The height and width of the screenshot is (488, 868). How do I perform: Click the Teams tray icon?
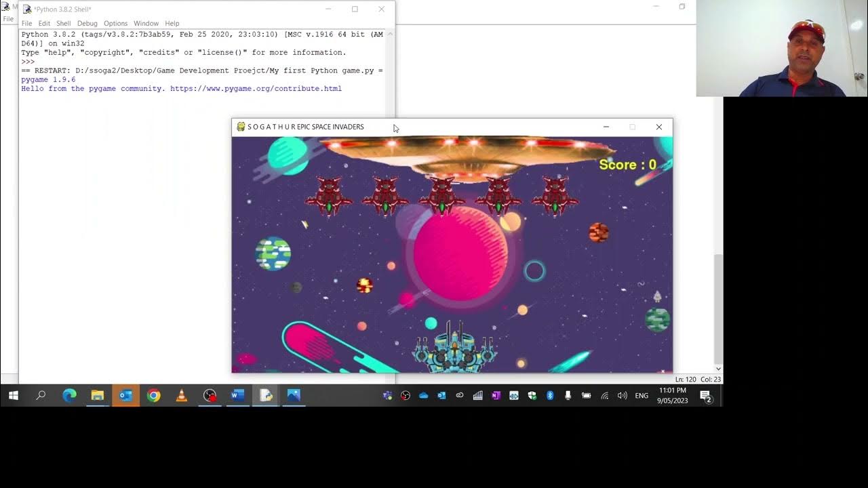pyautogui.click(x=388, y=396)
